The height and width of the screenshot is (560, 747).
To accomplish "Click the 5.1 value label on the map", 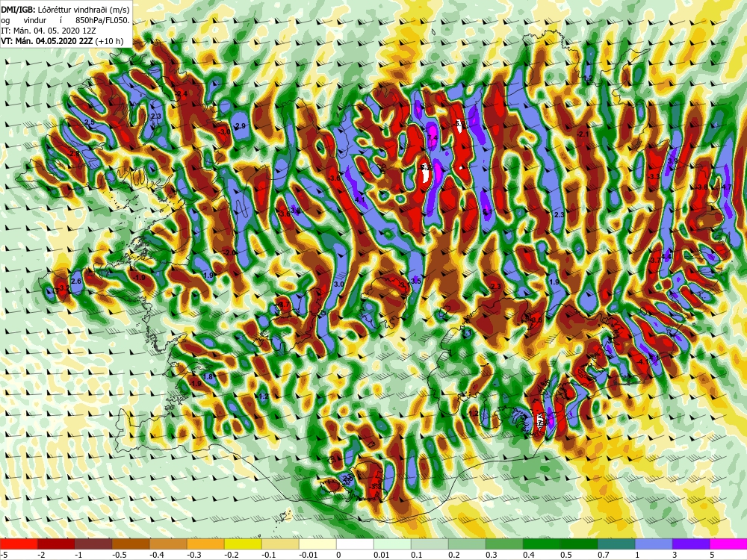I will (x=487, y=211).
